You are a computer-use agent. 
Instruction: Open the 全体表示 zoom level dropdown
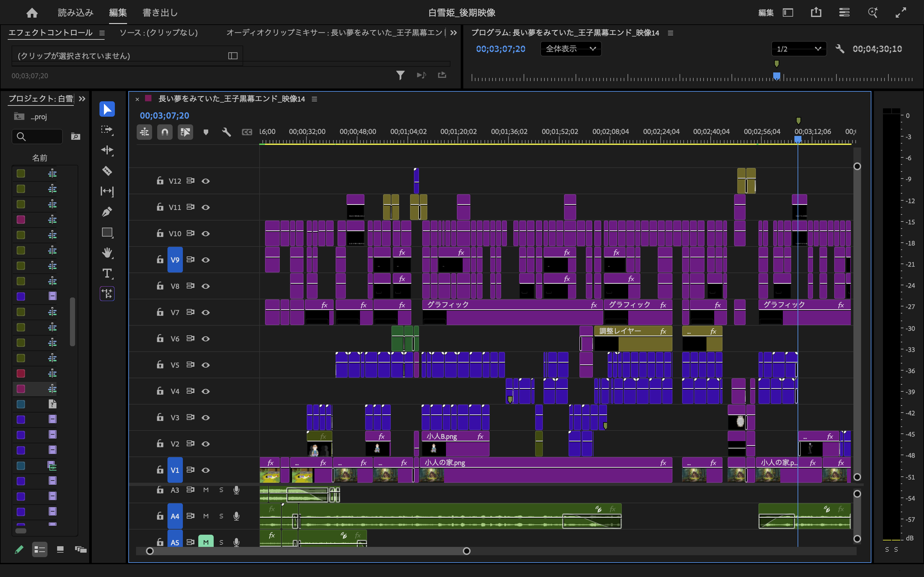coord(570,49)
